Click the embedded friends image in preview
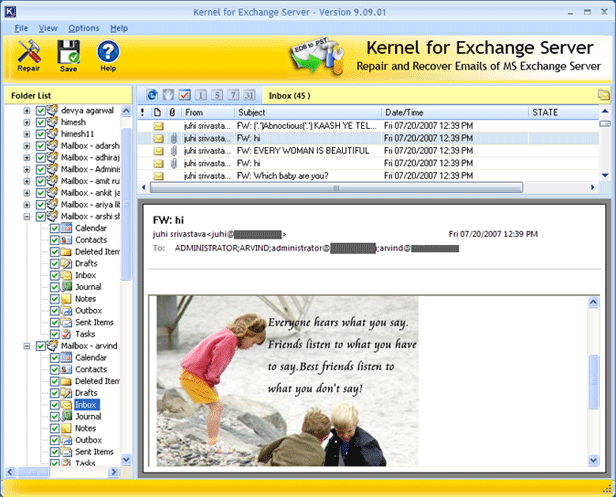Image resolution: width=616 pixels, height=497 pixels. point(288,381)
